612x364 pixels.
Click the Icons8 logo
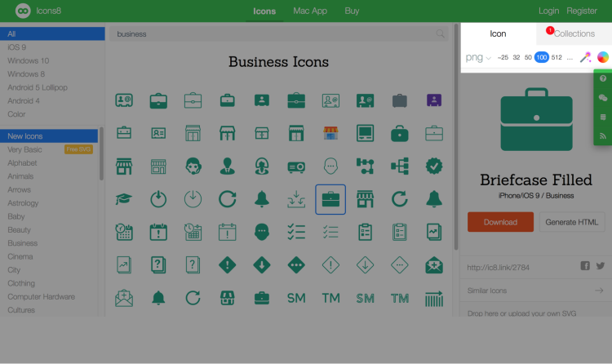coord(23,11)
